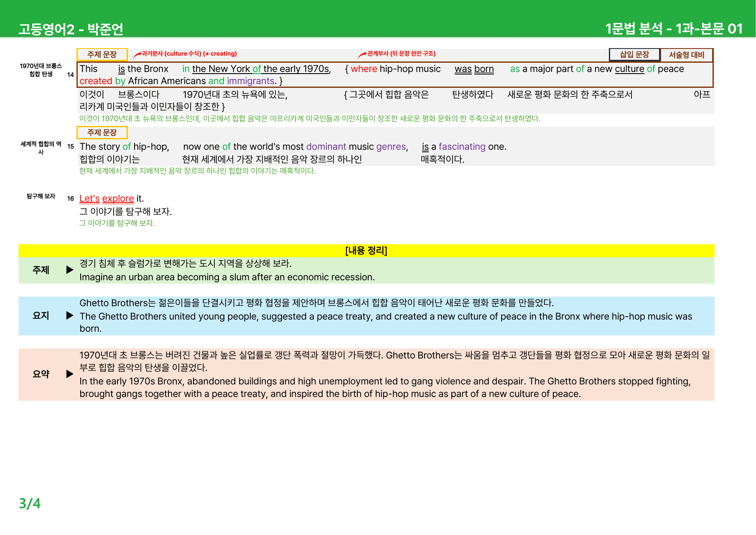Click 'In the early 1970s Bronx, abandoned buildings' line

click(385, 388)
